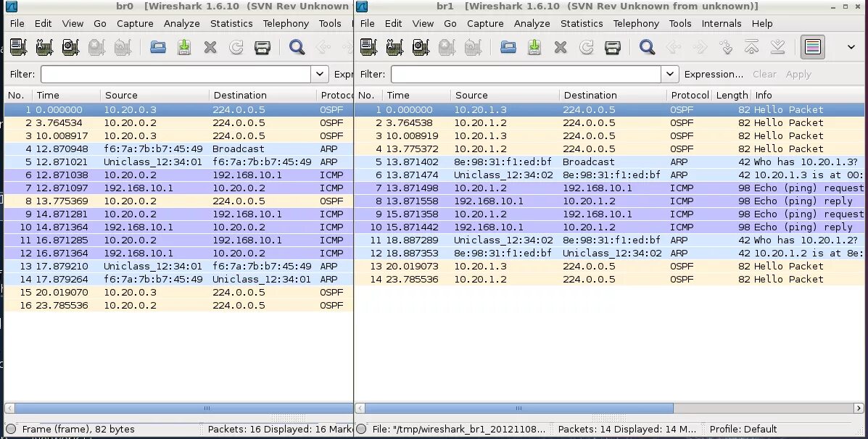Click the br1 horizontal scrollbar handle

point(518,408)
